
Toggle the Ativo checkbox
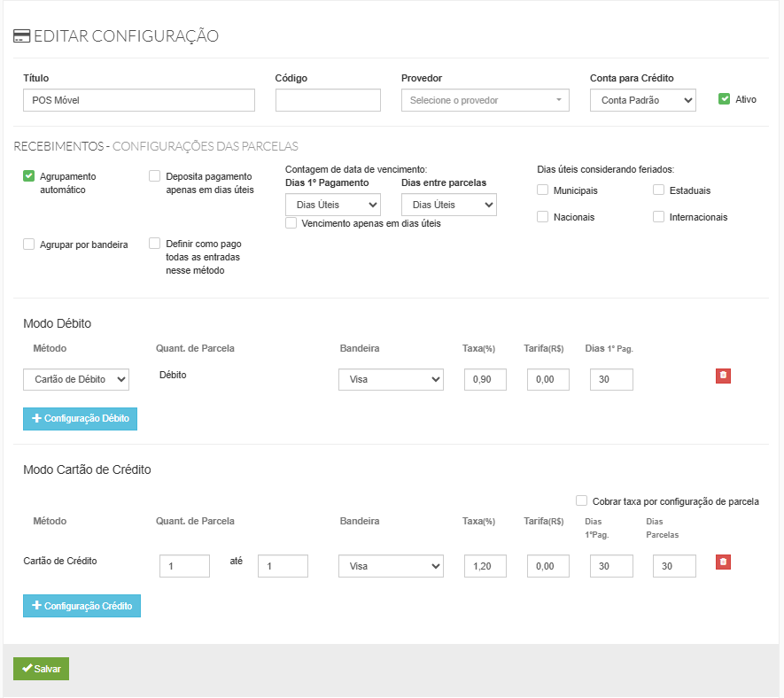(x=724, y=99)
